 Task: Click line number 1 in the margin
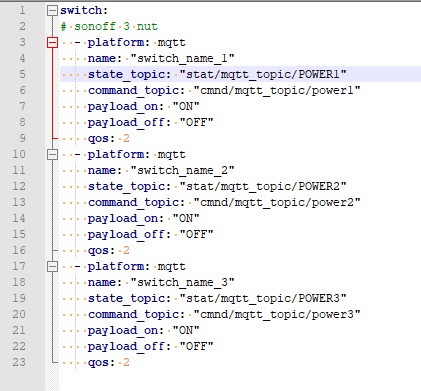click(x=22, y=11)
